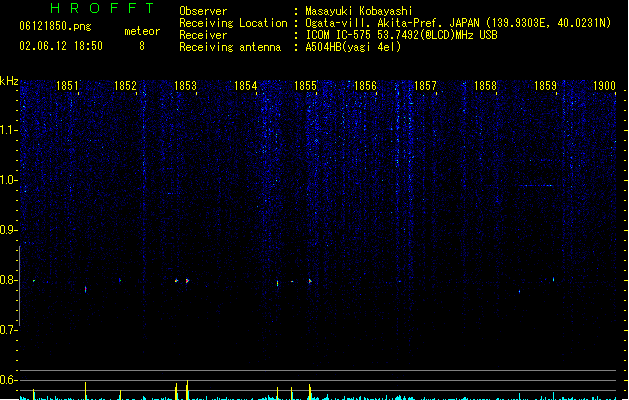Image resolution: width=629 pixels, height=400 pixels.
Task: Click the Receiving Location field label
Action: point(233,23)
